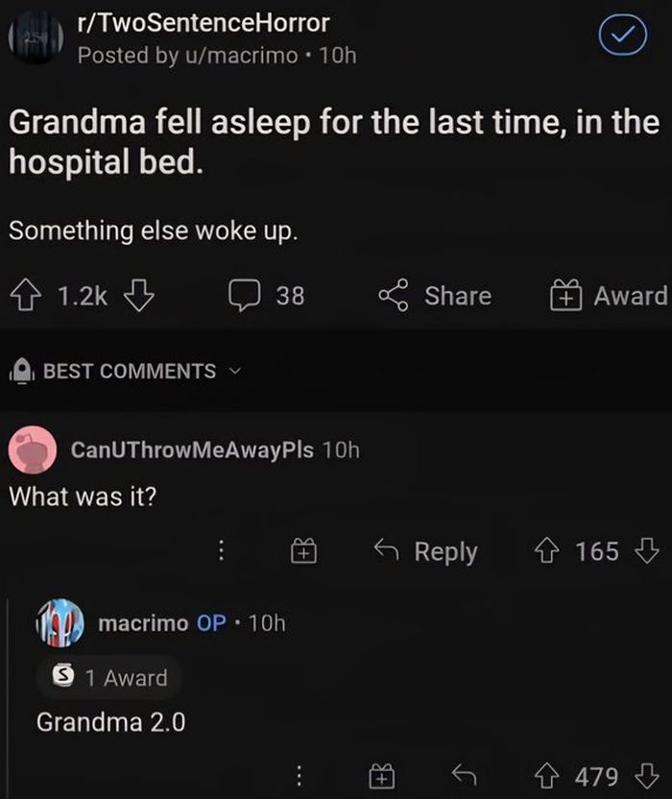Share the post via Share icon
Screen dimensions: 672x799
(x=436, y=296)
